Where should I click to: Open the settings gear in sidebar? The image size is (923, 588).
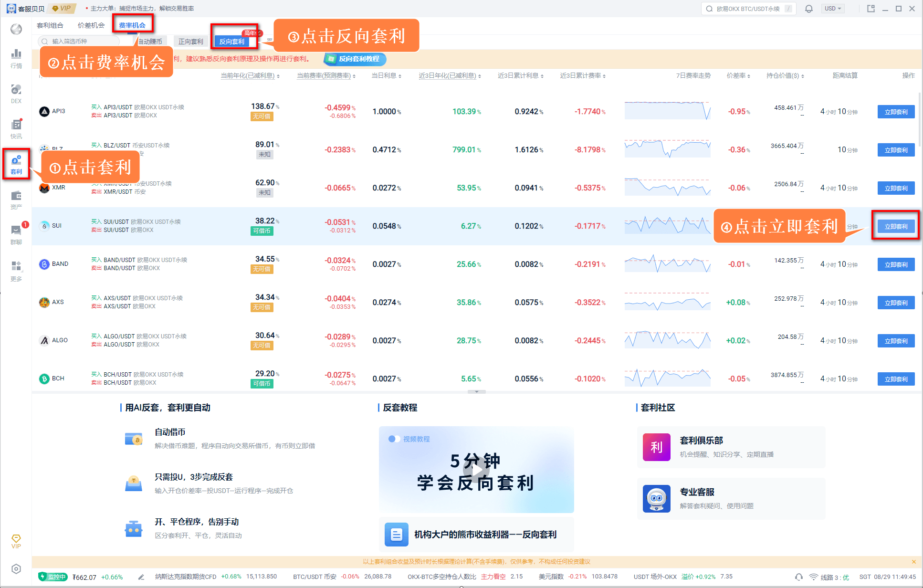pos(16,569)
